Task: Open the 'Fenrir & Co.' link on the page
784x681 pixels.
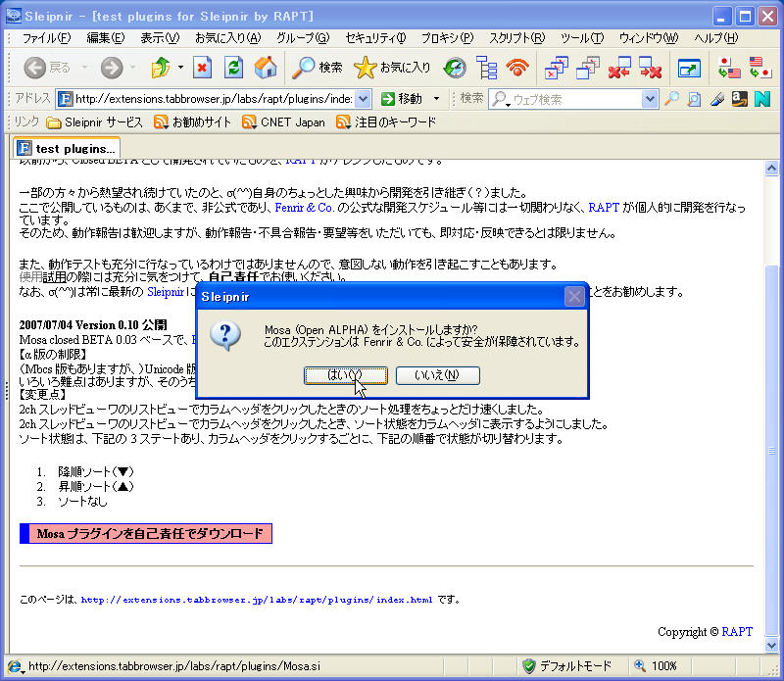Action: pyautogui.click(x=304, y=208)
